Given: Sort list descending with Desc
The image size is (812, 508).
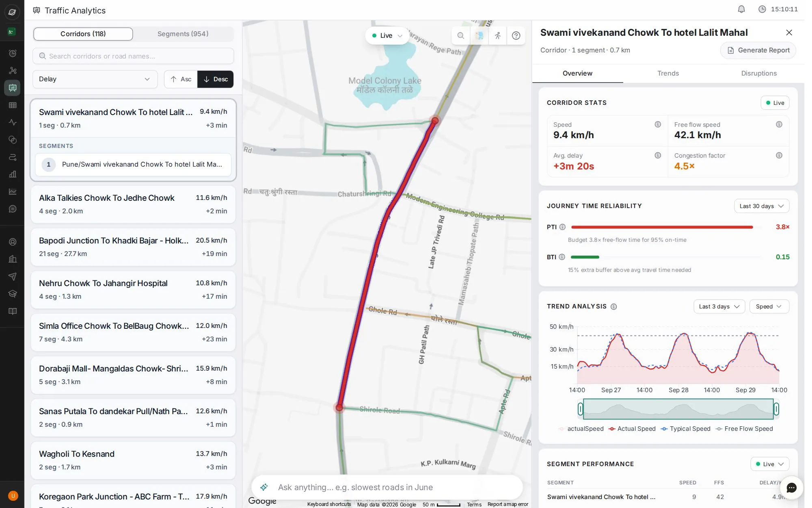Looking at the screenshot, I should (216, 79).
